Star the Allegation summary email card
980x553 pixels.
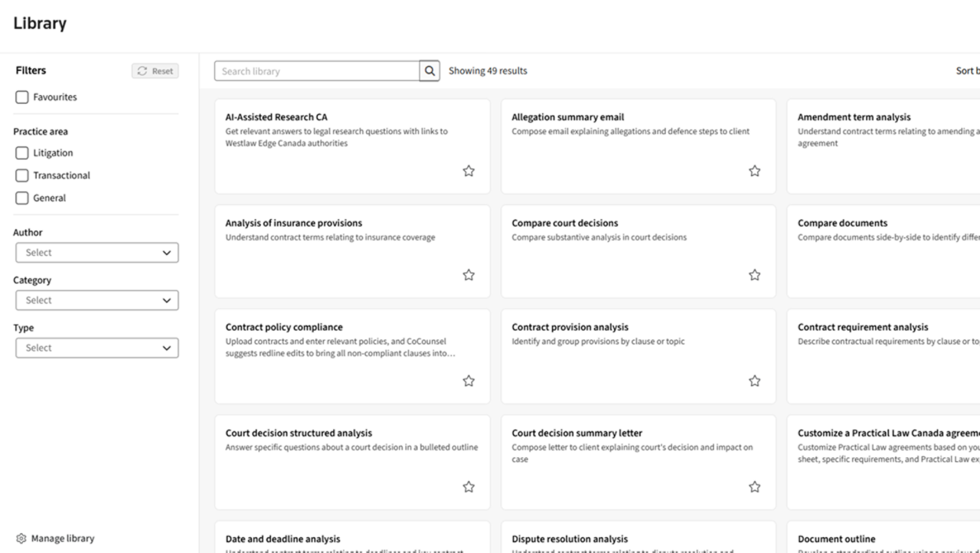[x=754, y=171]
